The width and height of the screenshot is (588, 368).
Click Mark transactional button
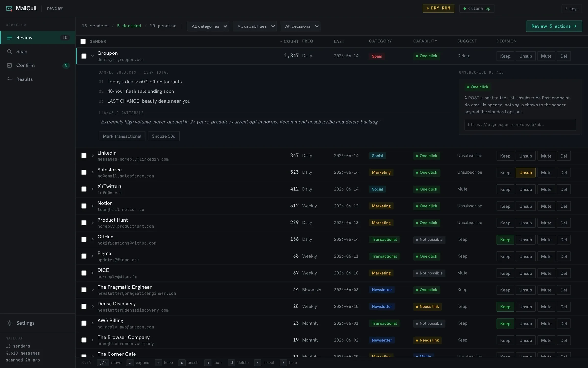pyautogui.click(x=122, y=136)
